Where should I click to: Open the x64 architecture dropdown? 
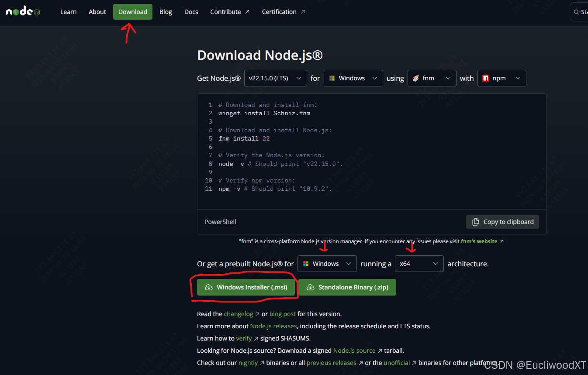pos(419,264)
